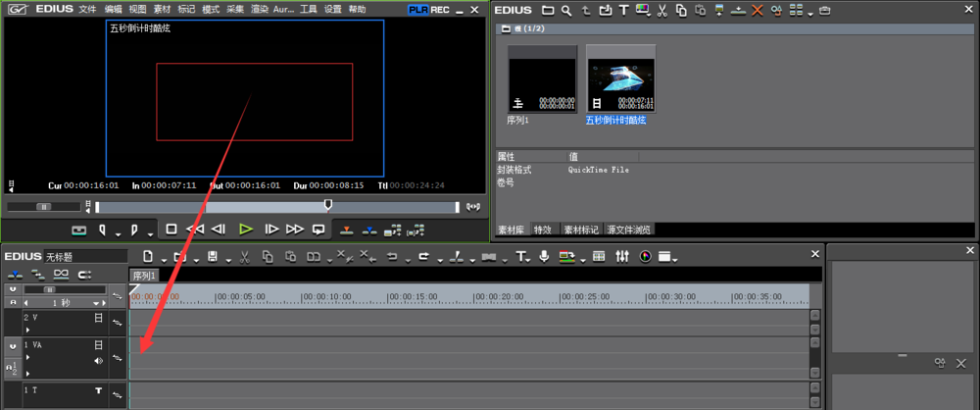Open the 源文件浏览 tab
The image size is (980, 410).
[x=629, y=230]
